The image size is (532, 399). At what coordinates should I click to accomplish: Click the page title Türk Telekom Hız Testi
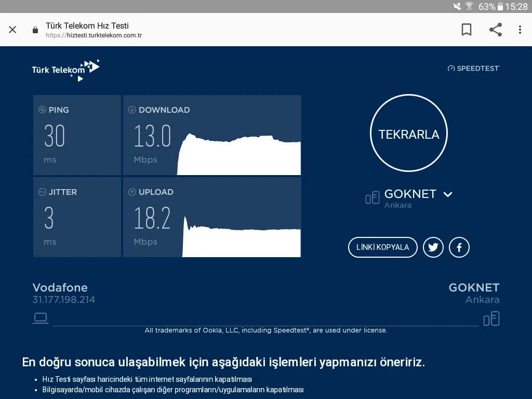(x=87, y=26)
